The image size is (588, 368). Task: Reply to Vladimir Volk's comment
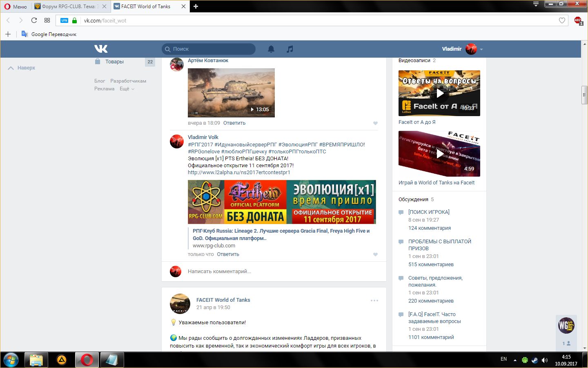pyautogui.click(x=228, y=254)
